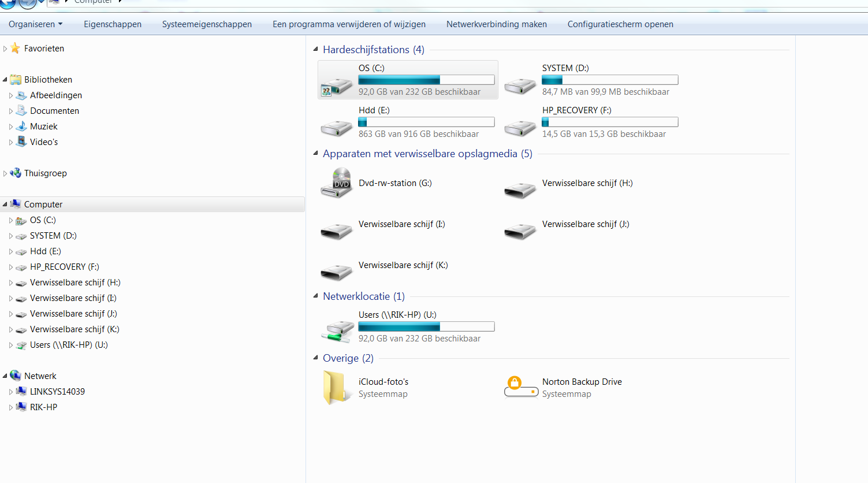Select LINKSYS14039 under Netwerk
The image size is (868, 483).
click(x=57, y=392)
